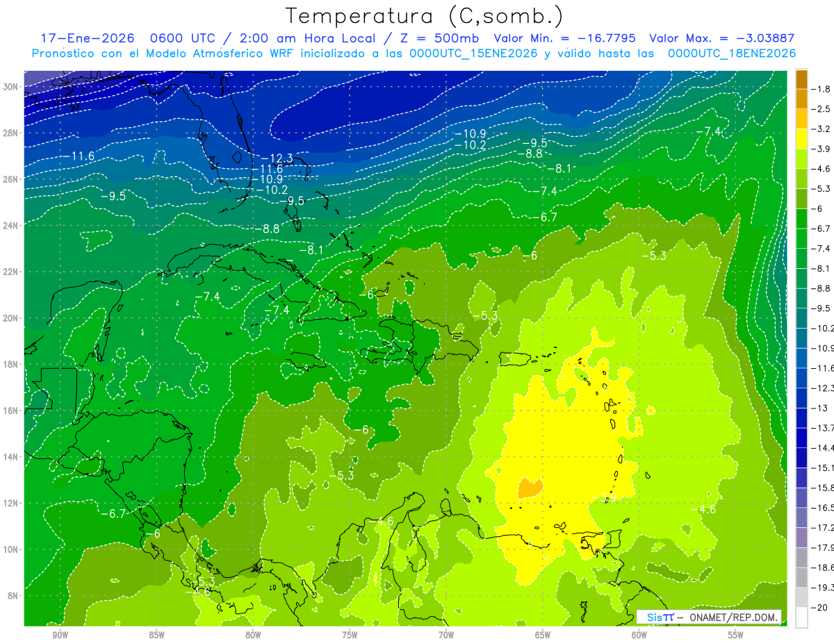The width and height of the screenshot is (834, 644).
Task: Click the "55W" longitude axis label
Action: point(735,634)
